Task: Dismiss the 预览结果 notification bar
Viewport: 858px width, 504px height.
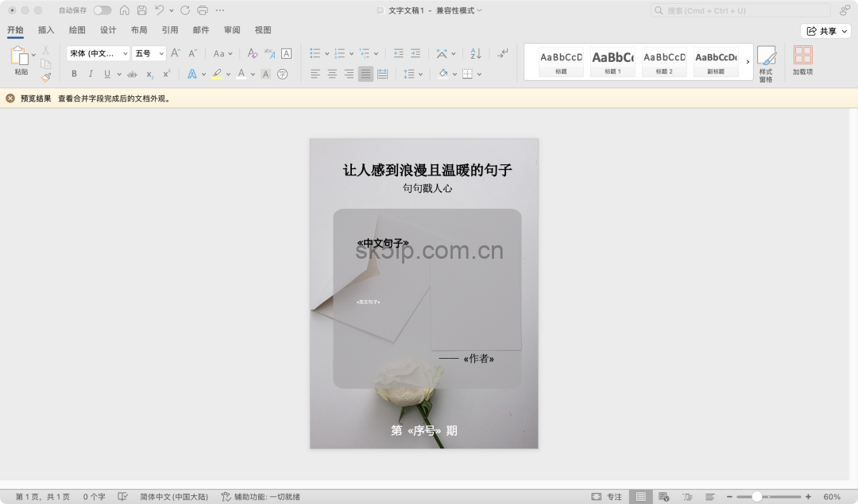Action: tap(10, 98)
